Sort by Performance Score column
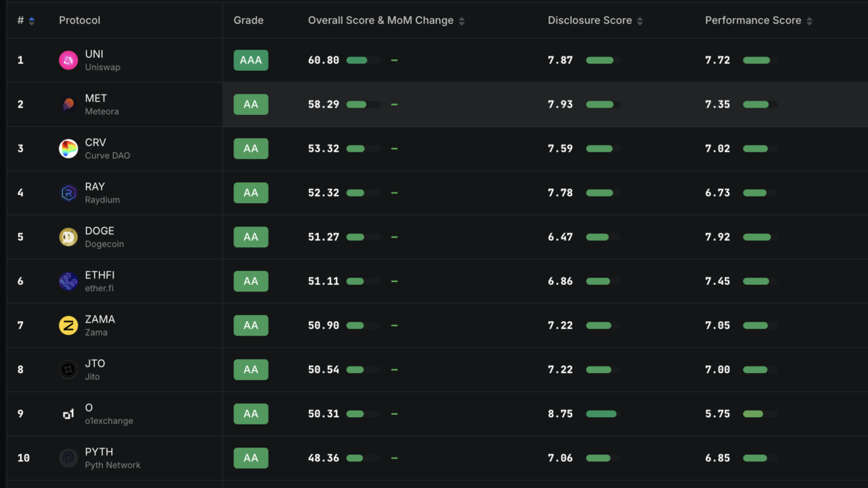 [x=809, y=21]
